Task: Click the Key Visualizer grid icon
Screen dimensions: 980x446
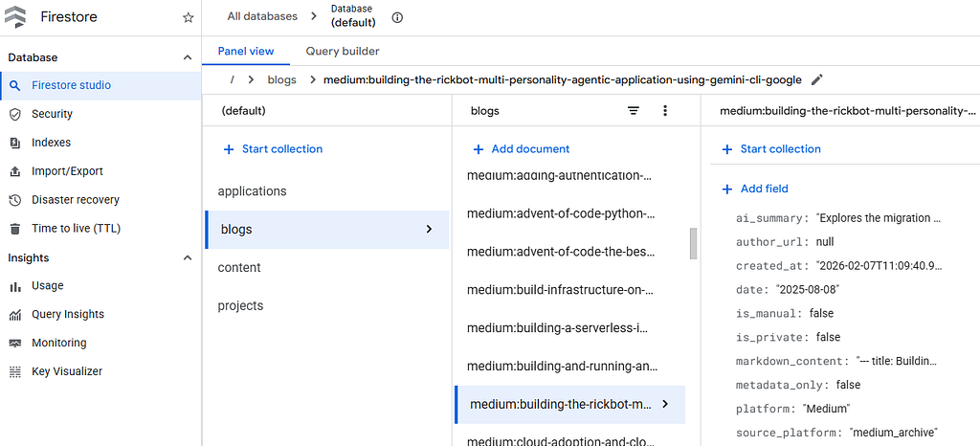Action: pos(15,372)
